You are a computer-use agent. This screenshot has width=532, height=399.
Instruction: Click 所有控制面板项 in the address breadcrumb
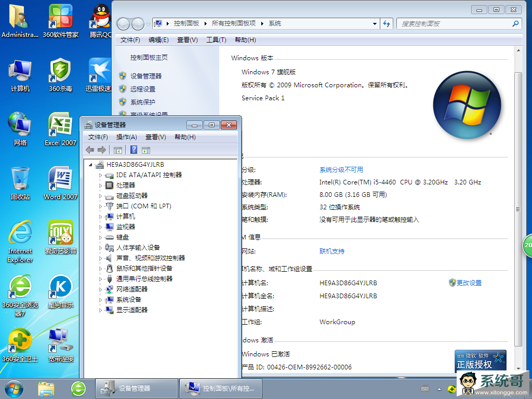coord(234,23)
